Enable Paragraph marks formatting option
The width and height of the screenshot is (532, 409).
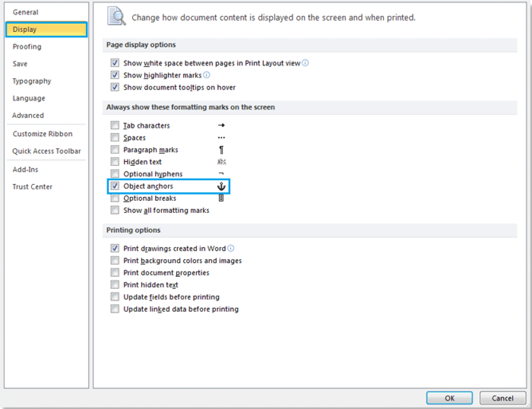115,149
